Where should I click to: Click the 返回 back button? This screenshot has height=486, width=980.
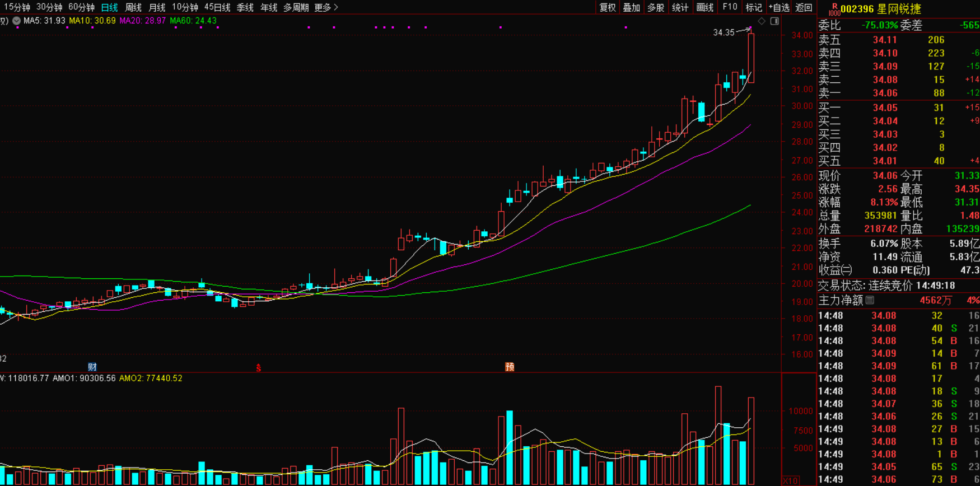pos(804,7)
